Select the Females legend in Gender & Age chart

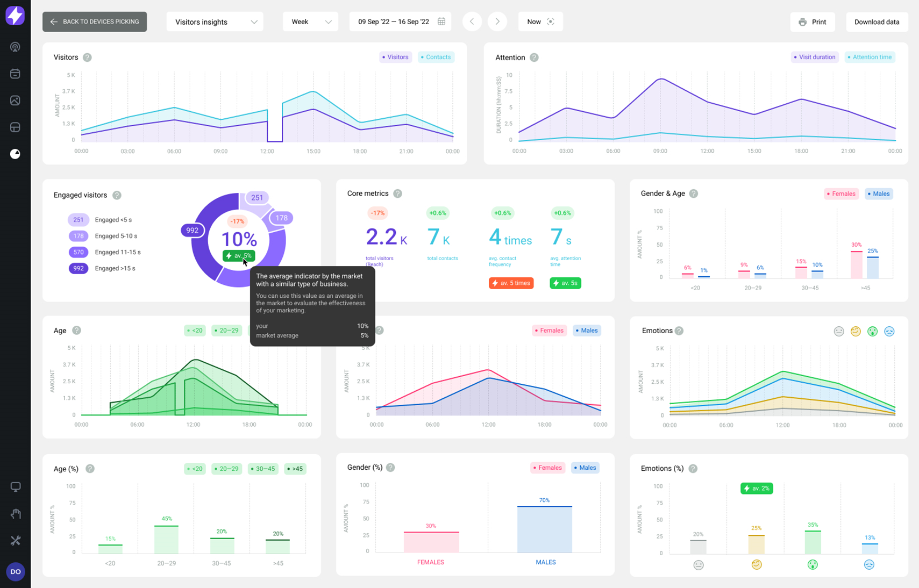(x=840, y=193)
